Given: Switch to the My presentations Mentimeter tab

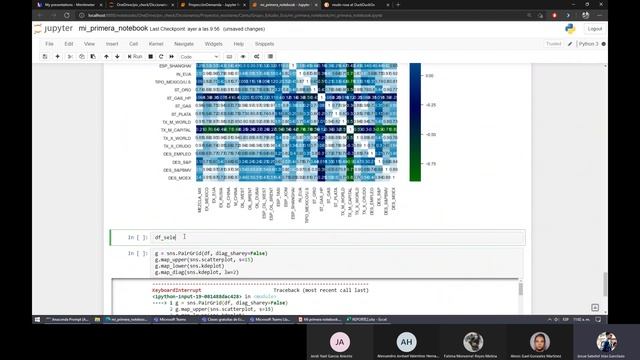Looking at the screenshot, I should click(69, 5).
